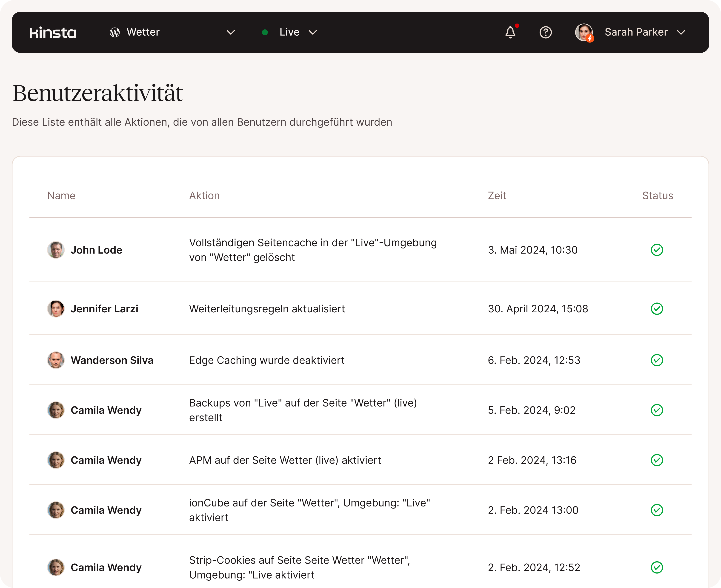
Task: Click the Name column header
Action: point(61,195)
